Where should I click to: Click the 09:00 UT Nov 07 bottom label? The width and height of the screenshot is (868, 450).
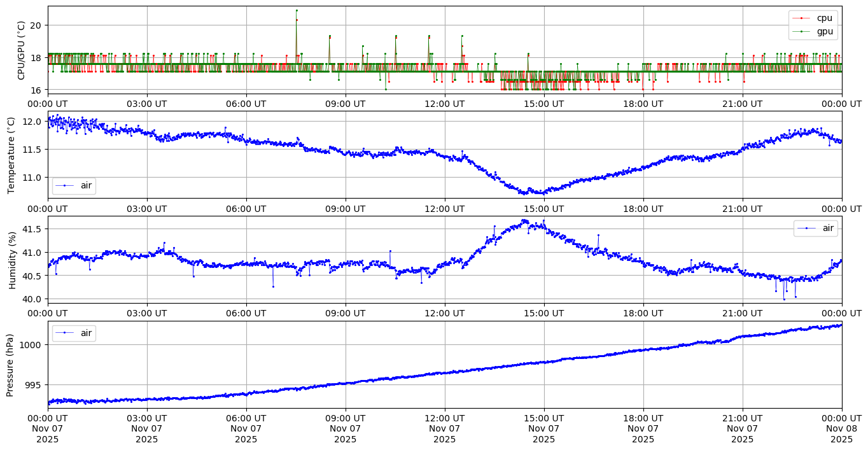pyautogui.click(x=345, y=428)
